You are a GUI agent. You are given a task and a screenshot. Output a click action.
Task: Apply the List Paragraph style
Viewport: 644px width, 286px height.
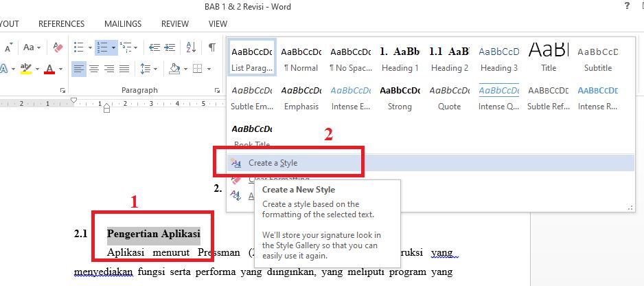click(x=252, y=58)
